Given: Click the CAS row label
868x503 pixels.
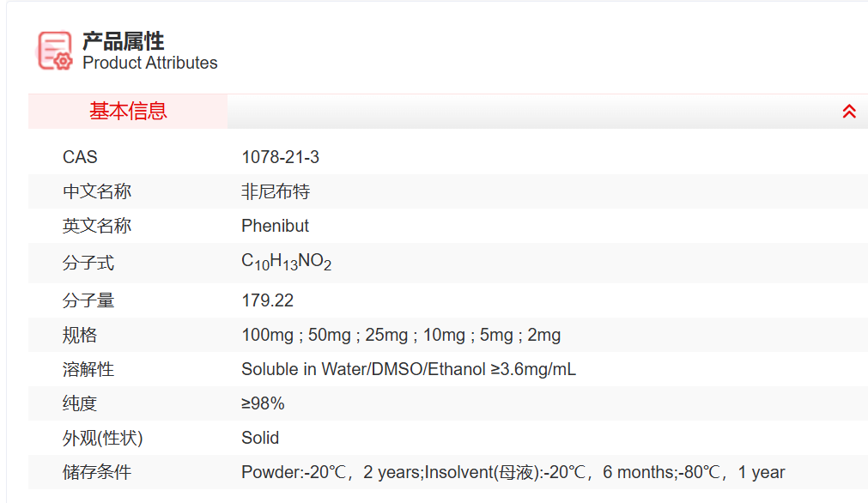Looking at the screenshot, I should pyautogui.click(x=80, y=157).
